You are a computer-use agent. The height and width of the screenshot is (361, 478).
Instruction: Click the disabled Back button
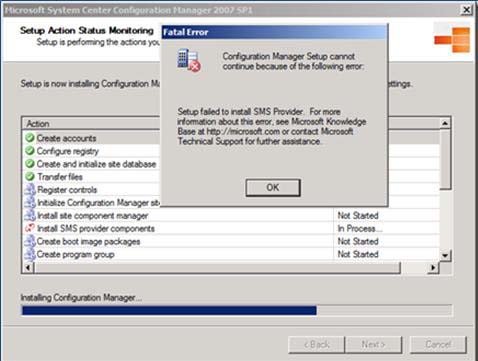coord(316,344)
